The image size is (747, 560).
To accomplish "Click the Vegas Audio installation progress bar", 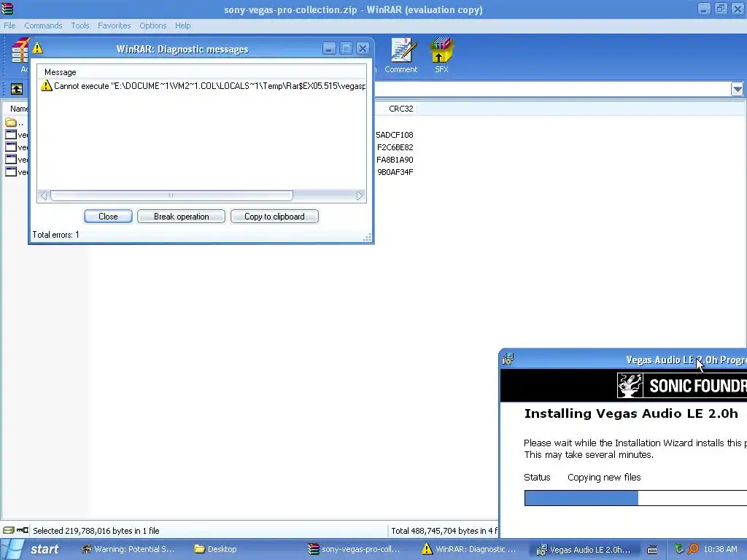I will tap(635, 497).
